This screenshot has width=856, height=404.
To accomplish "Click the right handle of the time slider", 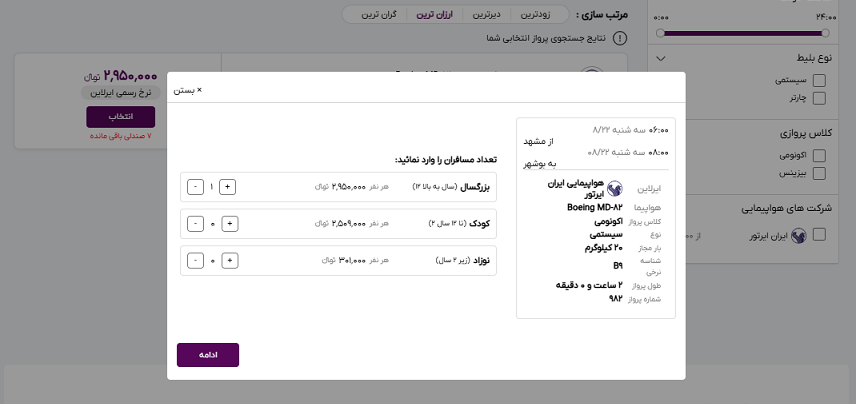I will [x=825, y=33].
